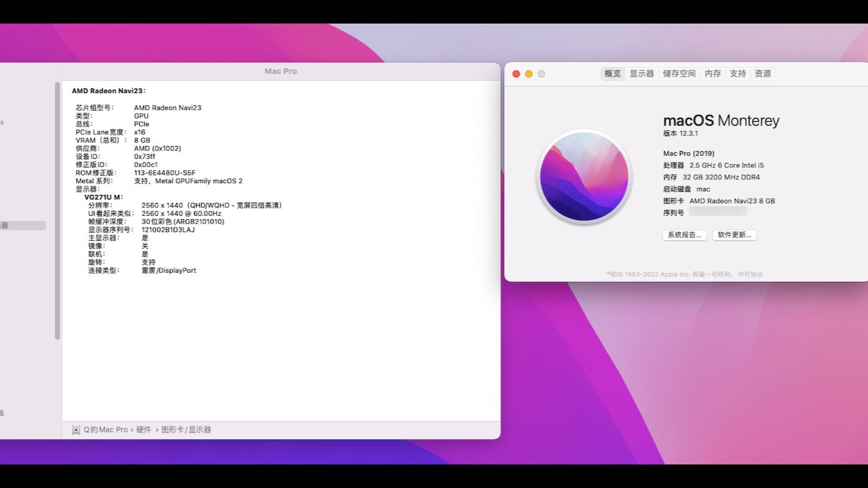The image size is (868, 488).
Task: Select the 总线 value PCIe
Action: point(141,124)
